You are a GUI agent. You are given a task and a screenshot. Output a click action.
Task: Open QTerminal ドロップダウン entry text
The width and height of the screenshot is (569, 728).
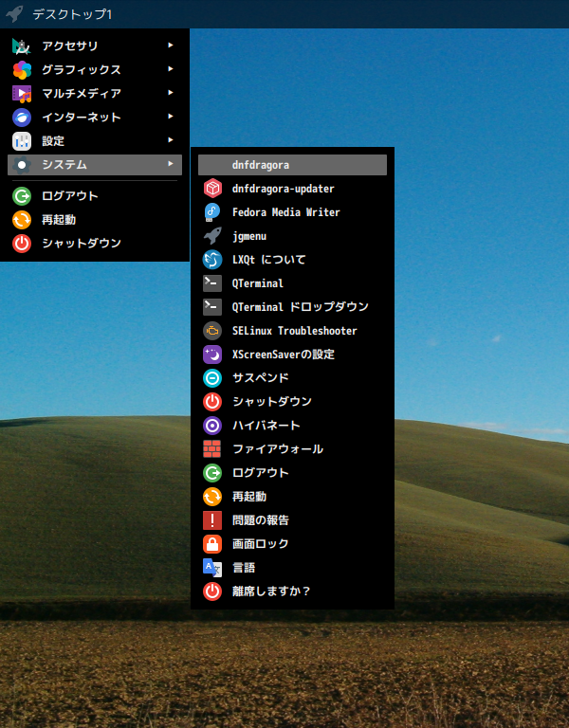301,307
